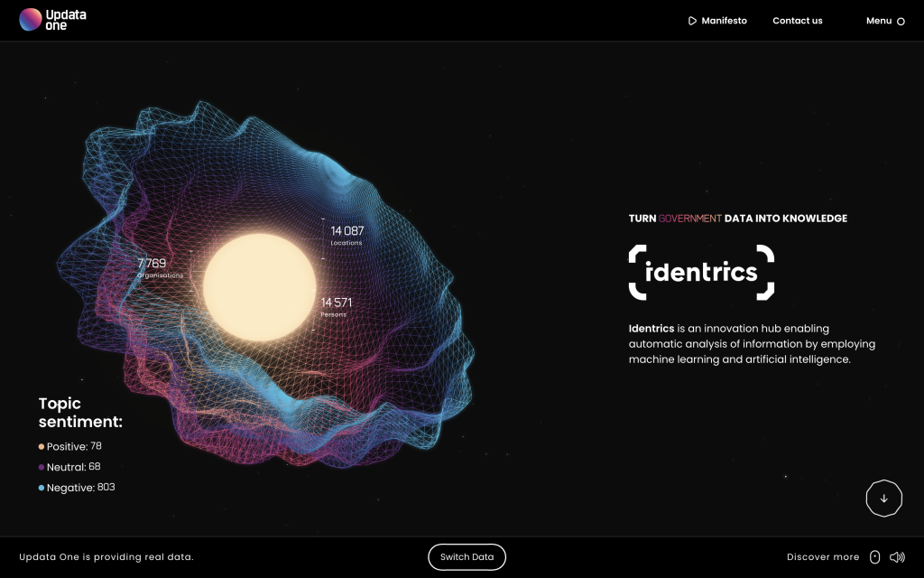
Task: Click the mouse scroll icon near Discover more
Action: coord(875,556)
